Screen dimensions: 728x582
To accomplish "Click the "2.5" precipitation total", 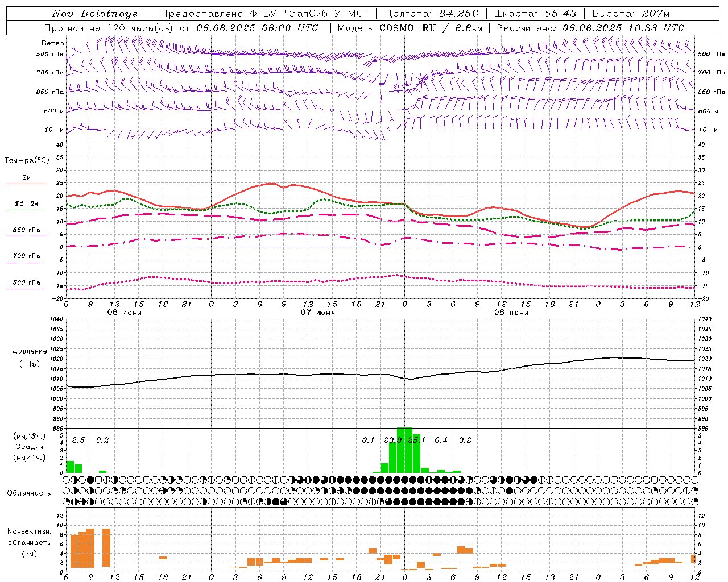I will [x=78, y=440].
